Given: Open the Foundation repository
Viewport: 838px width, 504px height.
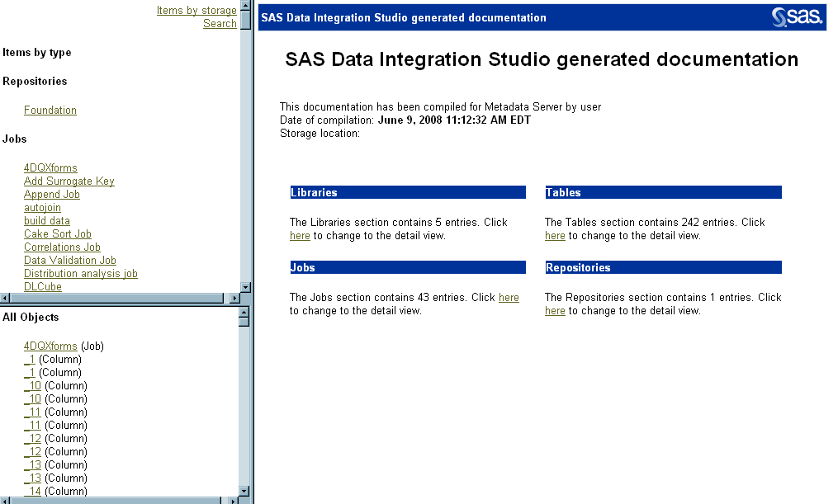Looking at the screenshot, I should click(x=50, y=111).
